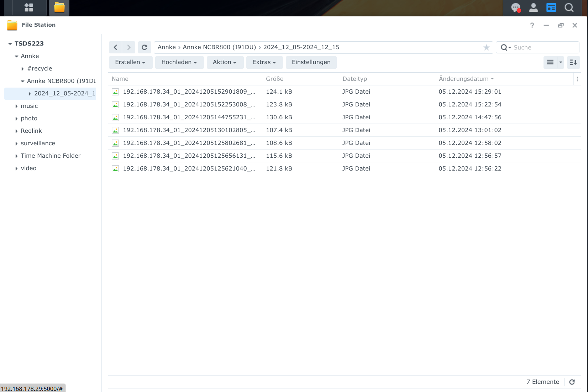Screen dimensions: 588x392
Task: Click the sort order icon
Action: [x=573, y=62]
